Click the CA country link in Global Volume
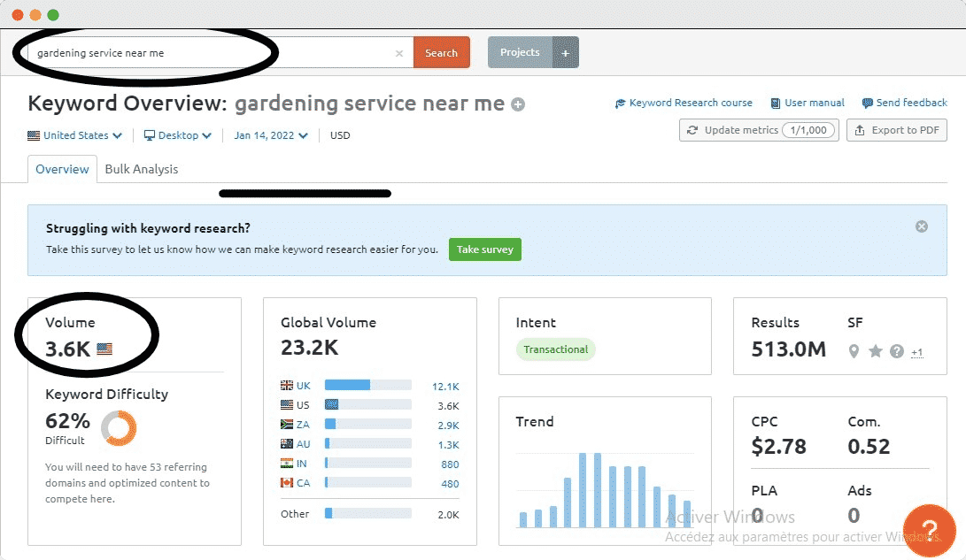 pos(303,483)
